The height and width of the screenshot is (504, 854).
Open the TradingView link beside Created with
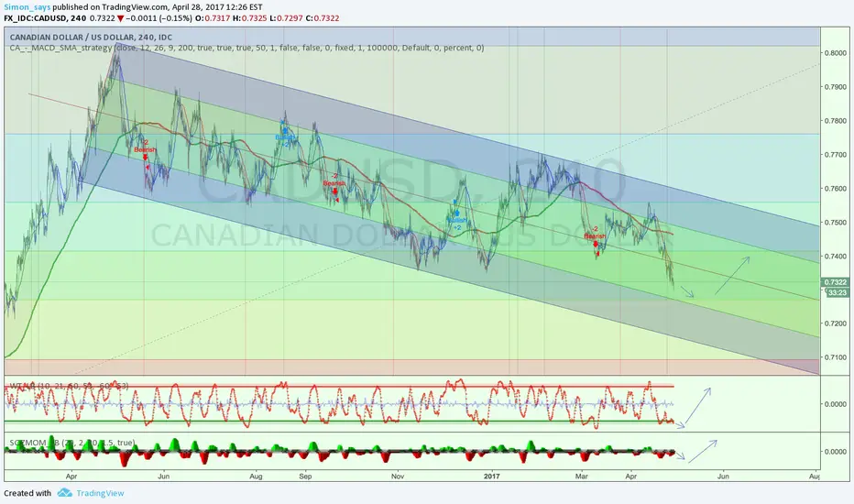(x=100, y=493)
